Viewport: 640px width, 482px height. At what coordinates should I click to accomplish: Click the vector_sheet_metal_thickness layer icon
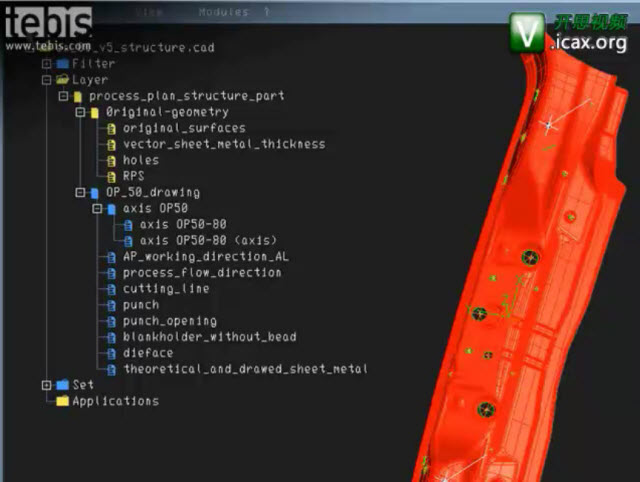(111, 144)
